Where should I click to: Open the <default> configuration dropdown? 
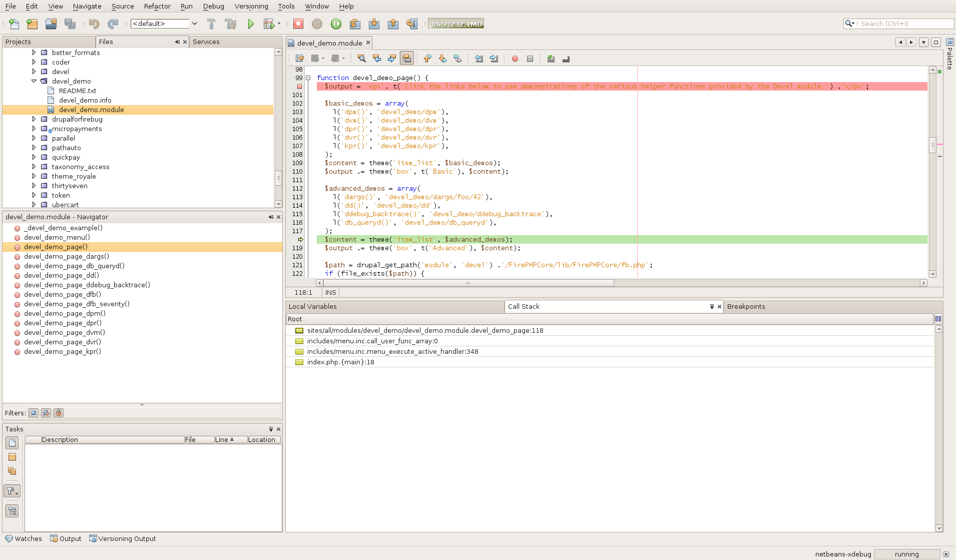click(x=195, y=24)
